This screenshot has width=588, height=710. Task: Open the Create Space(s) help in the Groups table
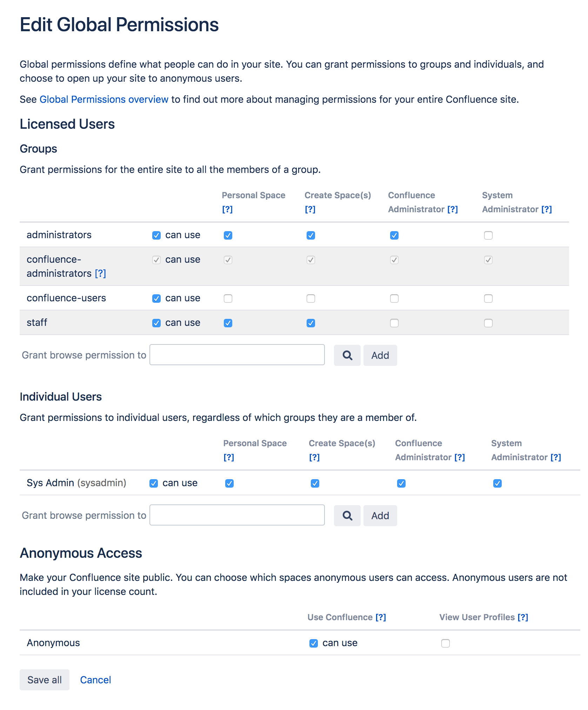[x=310, y=209]
